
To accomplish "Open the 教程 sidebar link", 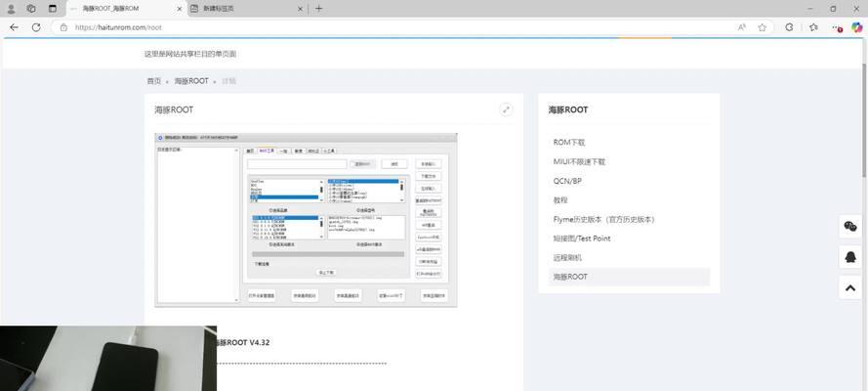I will click(x=560, y=199).
